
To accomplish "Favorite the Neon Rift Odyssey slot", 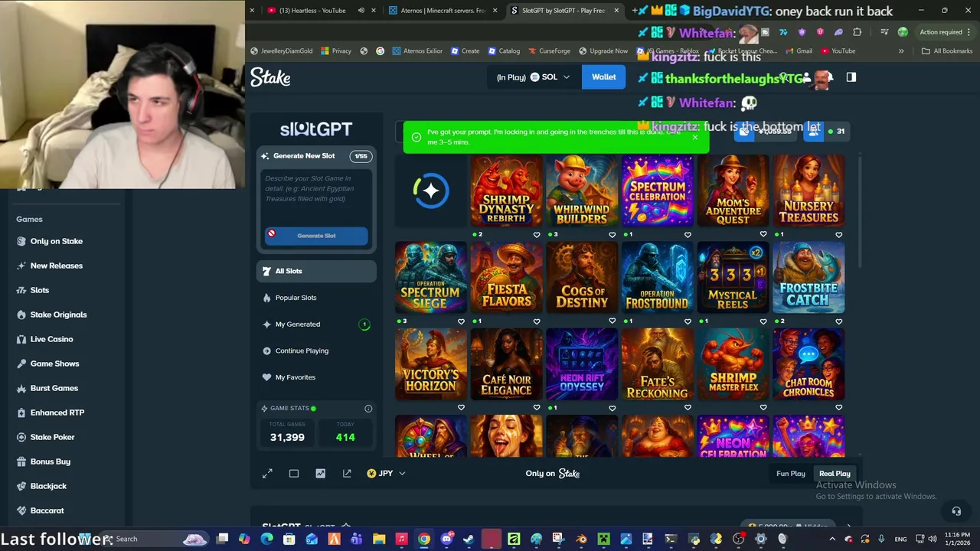I will coord(612,408).
